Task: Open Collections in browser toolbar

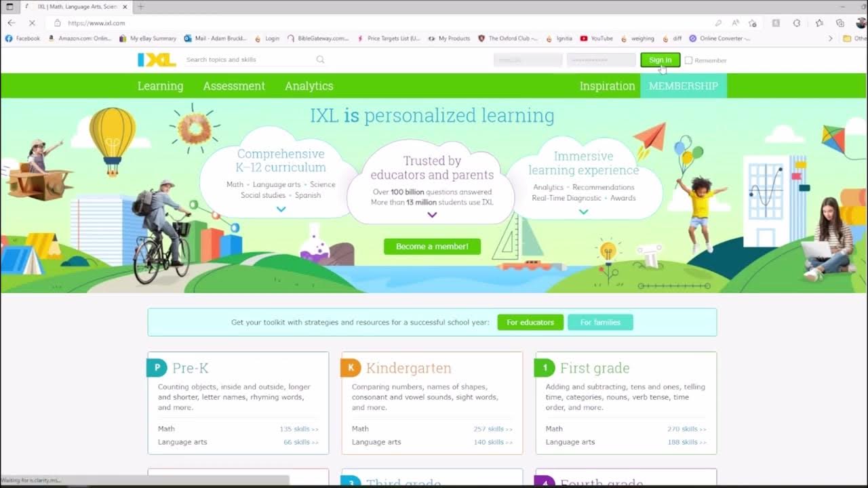Action: coord(840,22)
